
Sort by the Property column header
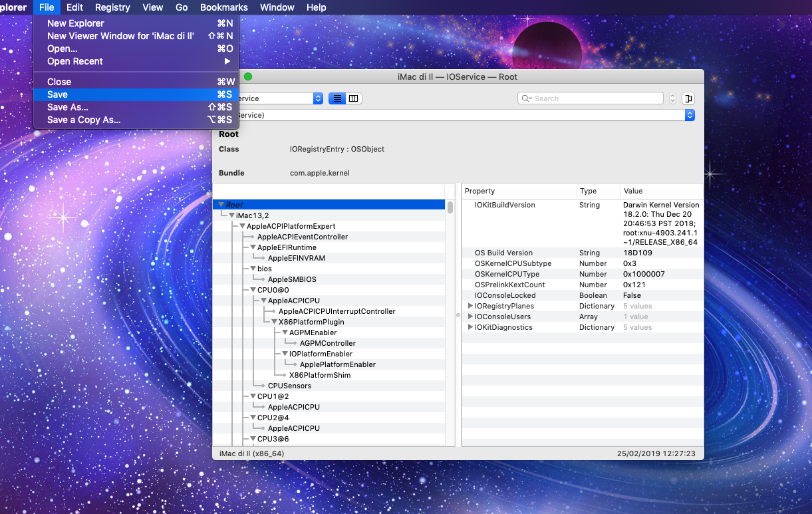coord(519,191)
